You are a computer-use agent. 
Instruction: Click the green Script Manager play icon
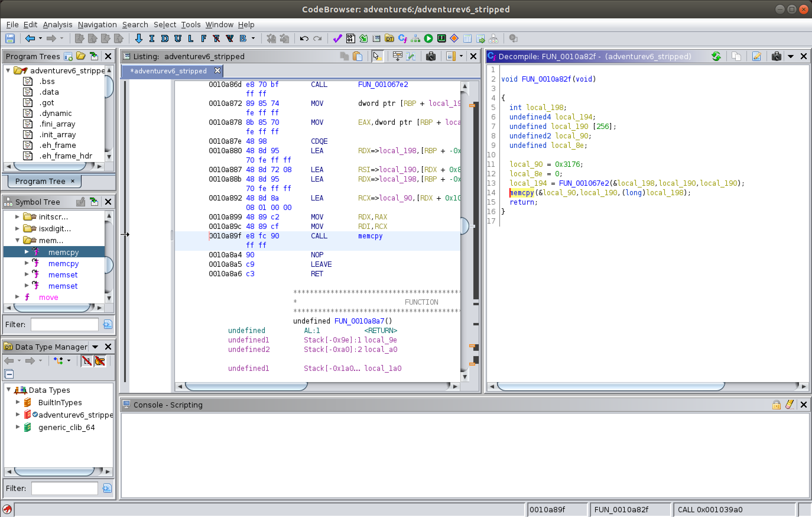(x=428, y=38)
